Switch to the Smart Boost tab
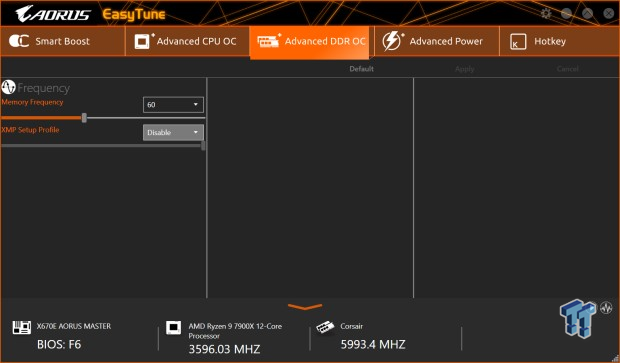Viewport: 620px width, 363px height. pos(62,41)
